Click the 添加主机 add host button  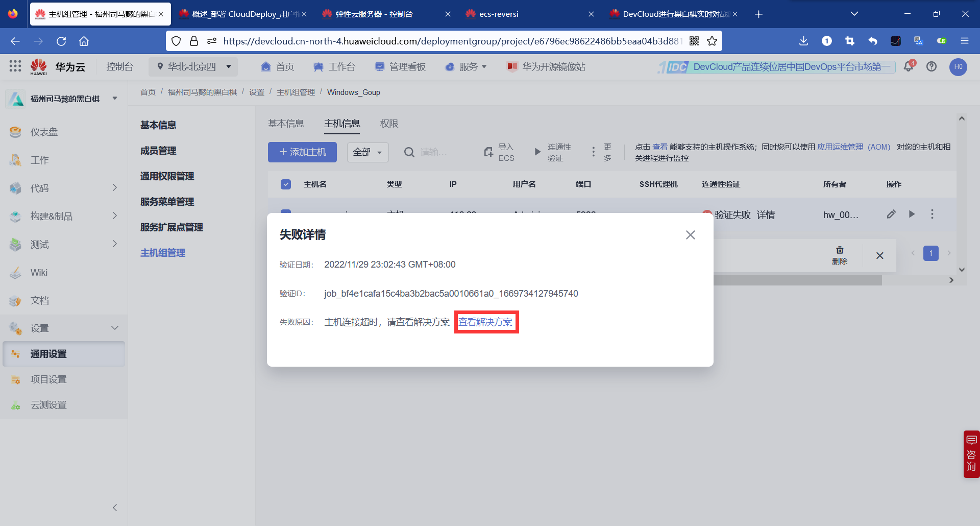pyautogui.click(x=302, y=152)
